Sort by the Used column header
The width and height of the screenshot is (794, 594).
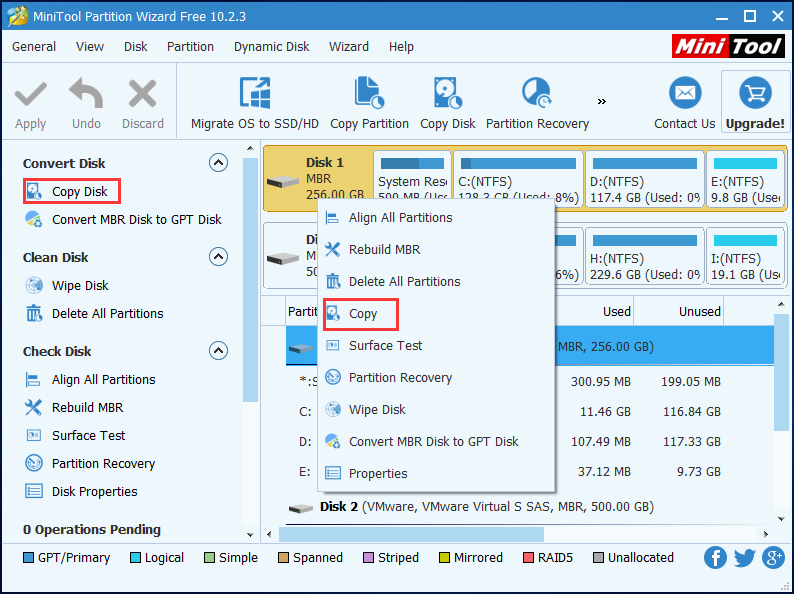594,311
